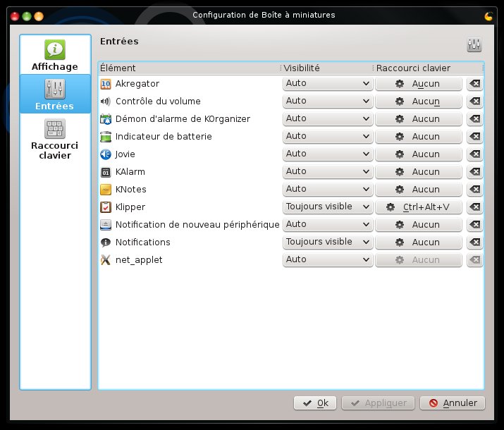Screen dimensions: 504x430
Task: Click the Akregator feed icon
Action: point(106,84)
